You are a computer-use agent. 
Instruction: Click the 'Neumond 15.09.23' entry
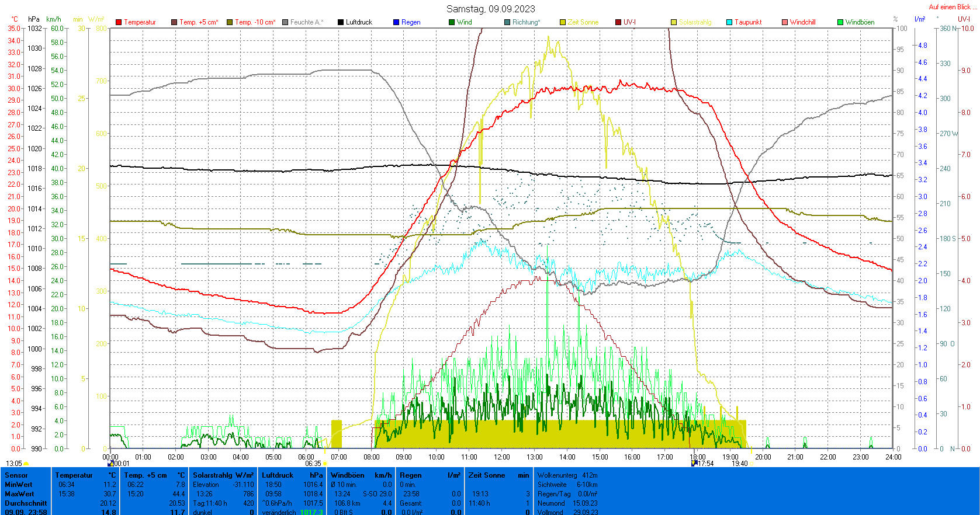pos(567,503)
